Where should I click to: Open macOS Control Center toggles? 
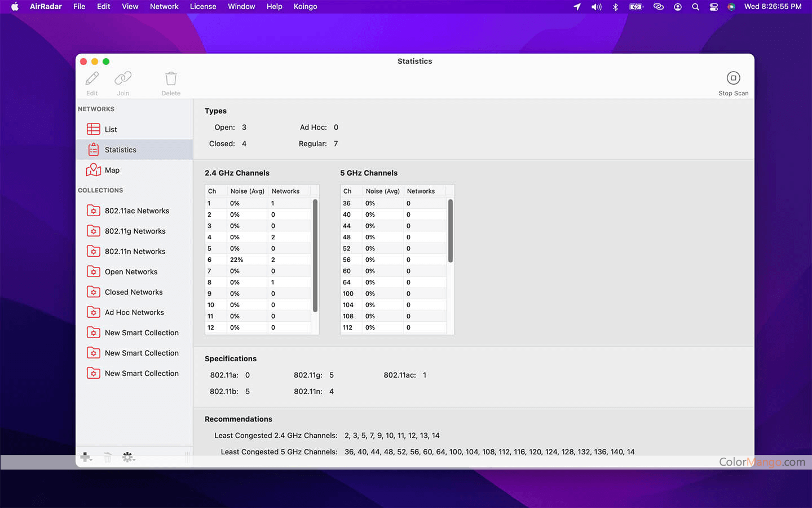pyautogui.click(x=713, y=7)
